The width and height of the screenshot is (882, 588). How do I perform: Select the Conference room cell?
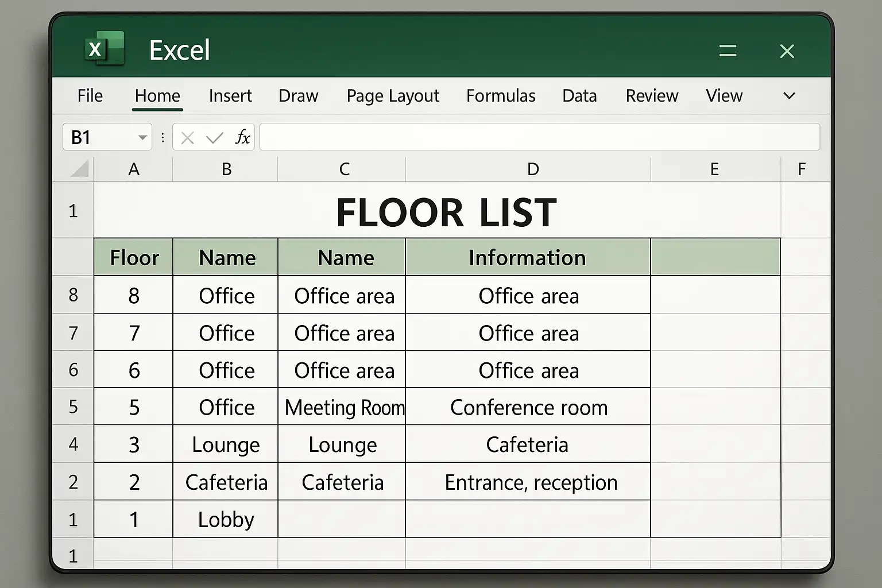(528, 408)
